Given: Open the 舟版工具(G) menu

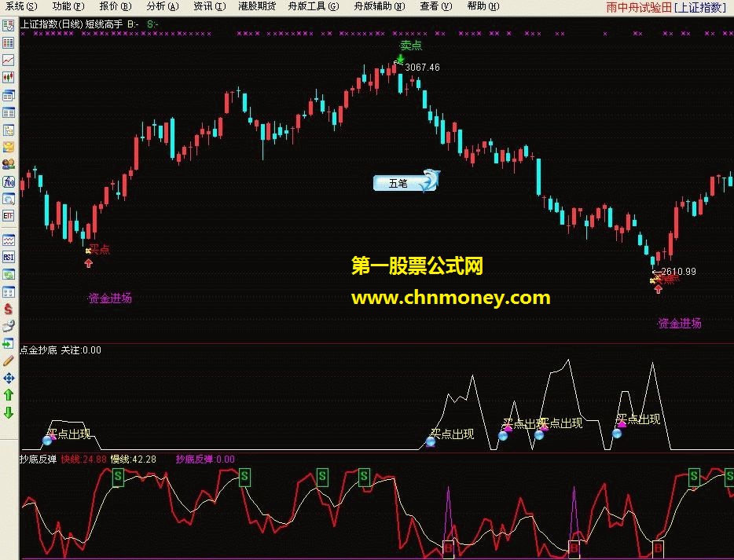Looking at the screenshot, I should point(313,6).
